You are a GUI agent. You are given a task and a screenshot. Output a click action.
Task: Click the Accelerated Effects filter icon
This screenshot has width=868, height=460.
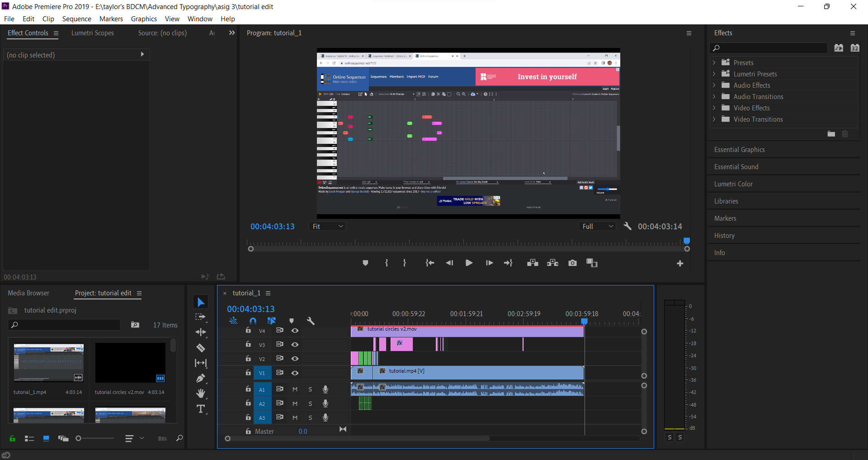pos(839,48)
